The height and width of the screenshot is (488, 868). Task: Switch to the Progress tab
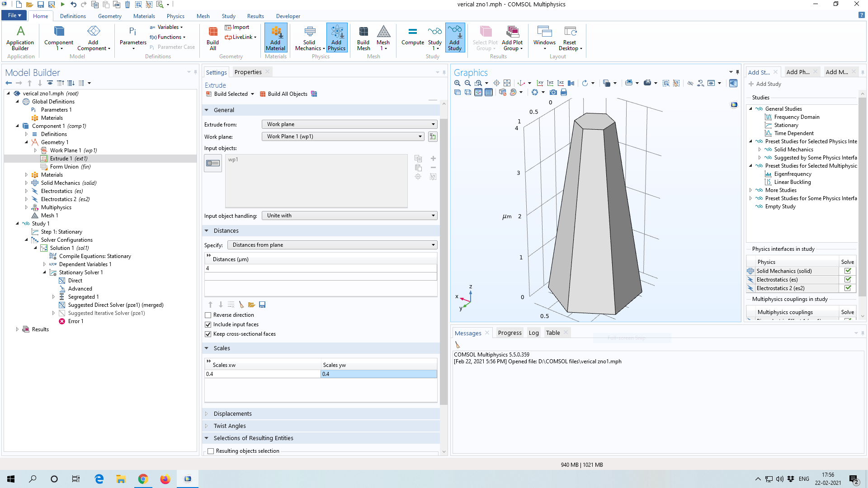click(x=509, y=333)
